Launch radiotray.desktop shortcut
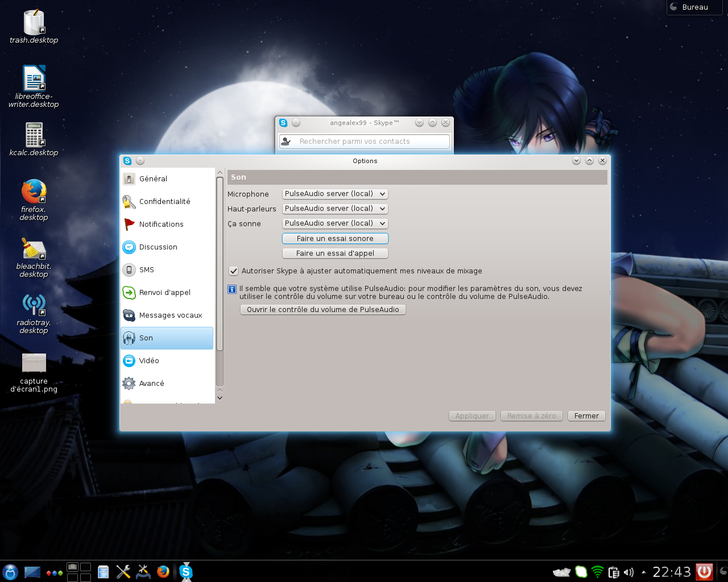 (x=34, y=313)
